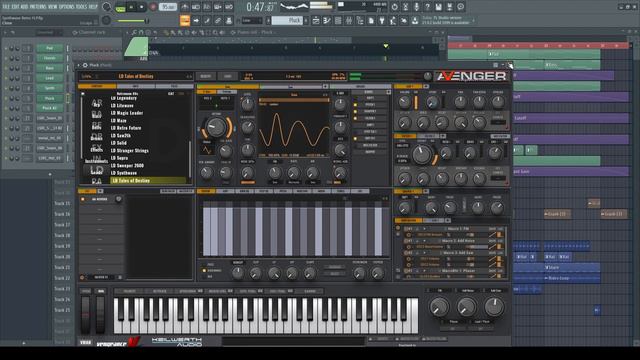Image resolution: width=640 pixels, height=360 pixels.
Task: Select the Synth channel button
Action: tap(49, 88)
